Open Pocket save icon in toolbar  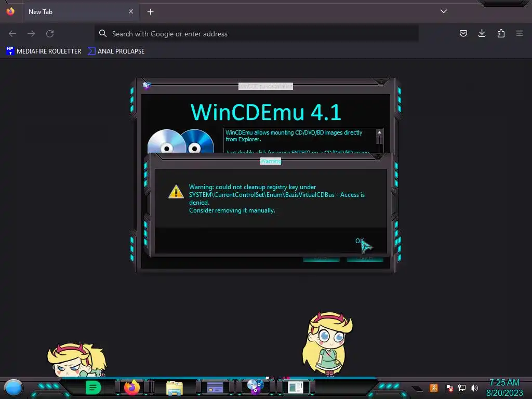pyautogui.click(x=463, y=33)
